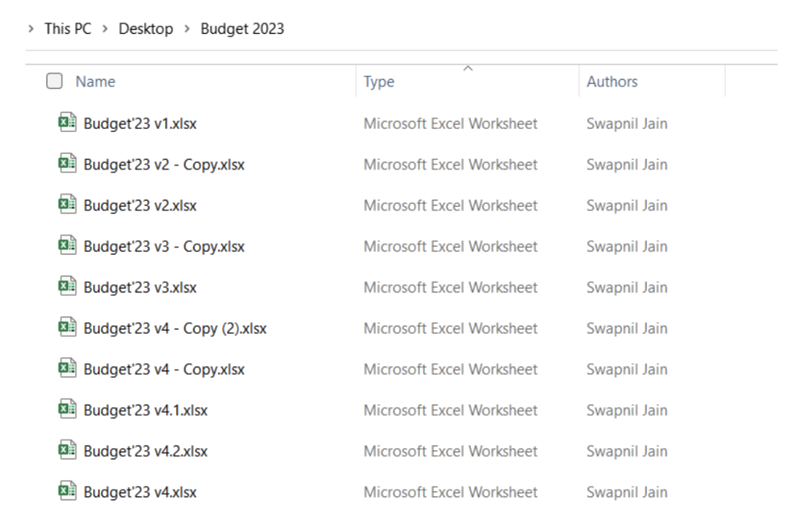Select file name Budget'23 v1.xlsx
Screen dimensions: 808x532
pos(140,124)
